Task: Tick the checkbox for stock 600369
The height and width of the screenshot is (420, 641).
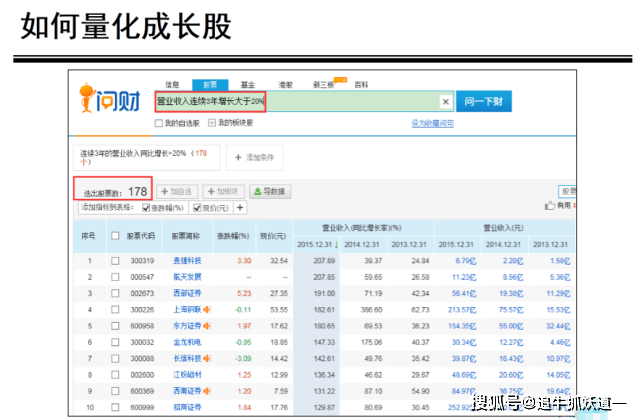Action: point(115,391)
